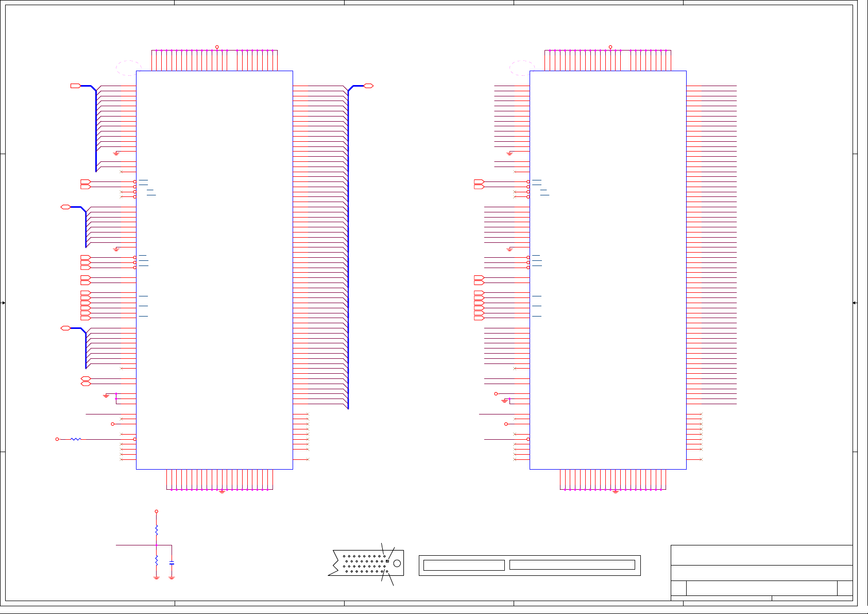Click the round hole on the pin-grid connector
The width and height of the screenshot is (868, 614).
coord(397,563)
